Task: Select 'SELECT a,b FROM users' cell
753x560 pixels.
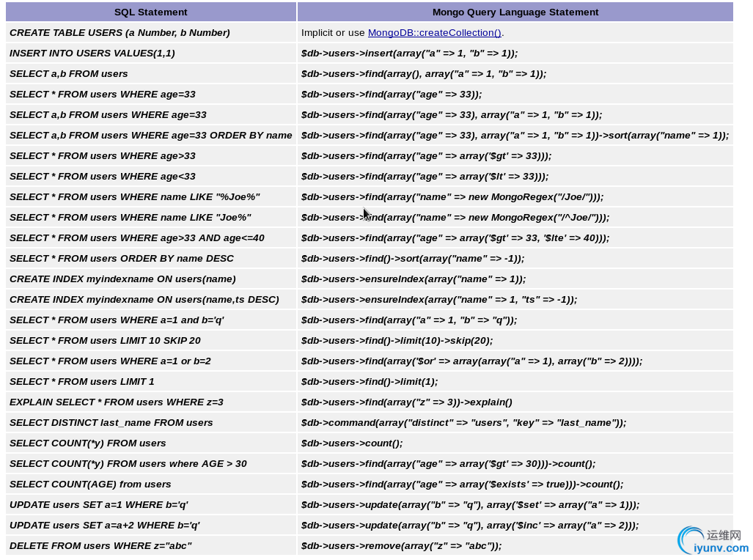Action: [x=151, y=74]
